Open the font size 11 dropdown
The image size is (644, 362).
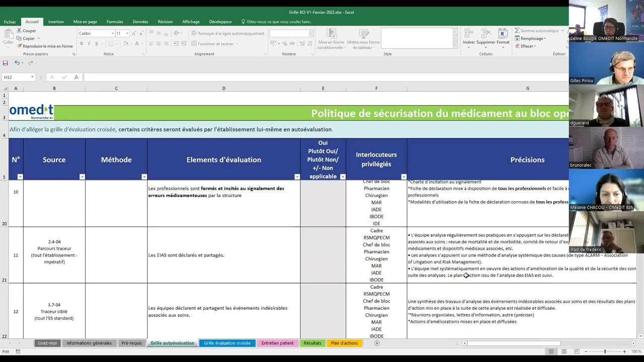tap(127, 34)
